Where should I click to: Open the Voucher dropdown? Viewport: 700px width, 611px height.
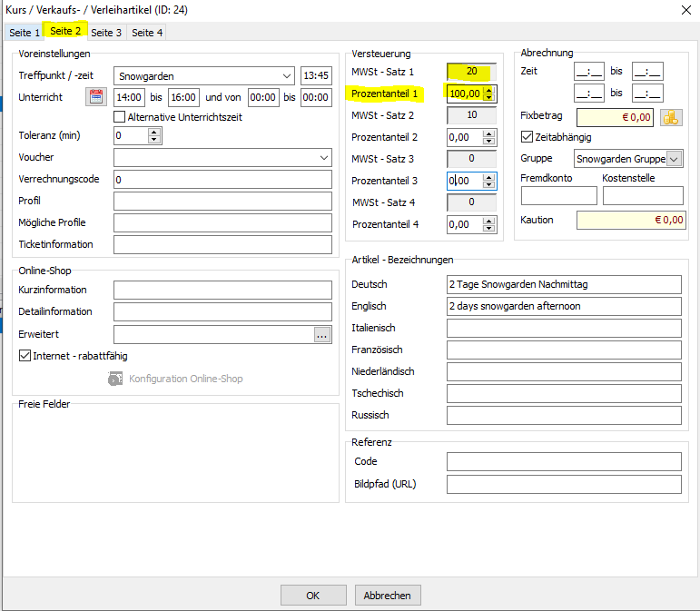[324, 158]
